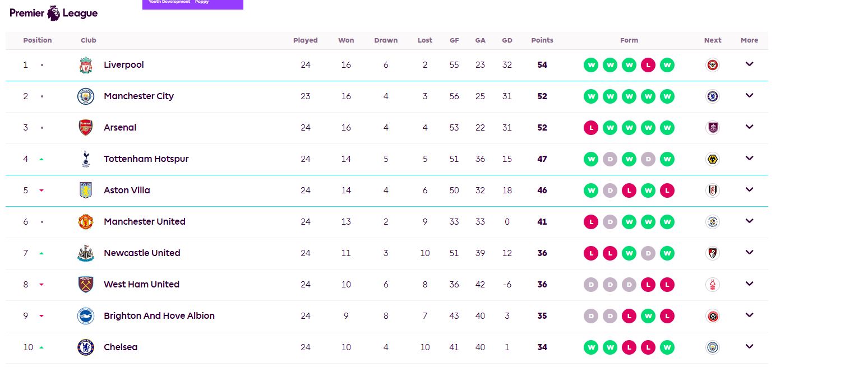
Task: Click Arsenal's first form result, a loss
Action: click(x=591, y=128)
